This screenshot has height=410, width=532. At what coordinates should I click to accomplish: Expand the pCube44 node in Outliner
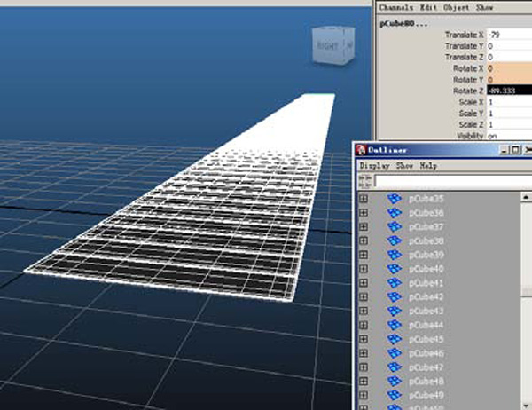364,325
